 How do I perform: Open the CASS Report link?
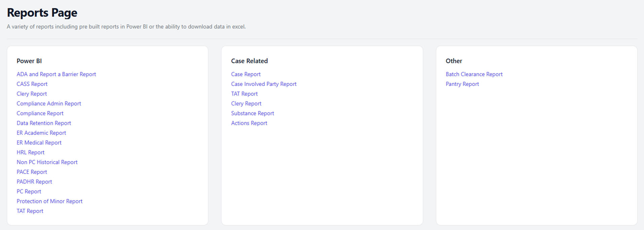point(32,84)
